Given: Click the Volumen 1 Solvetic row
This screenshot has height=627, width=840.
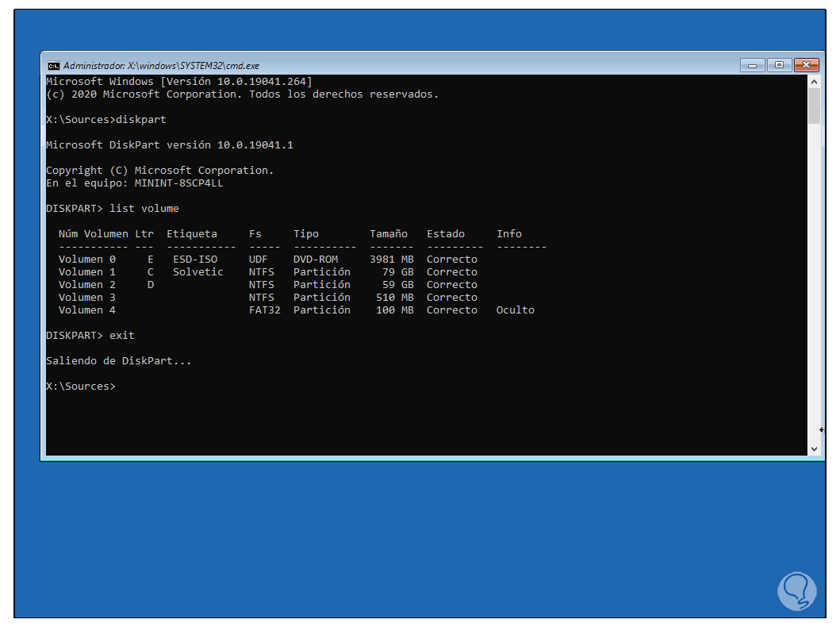Looking at the screenshot, I should (268, 272).
